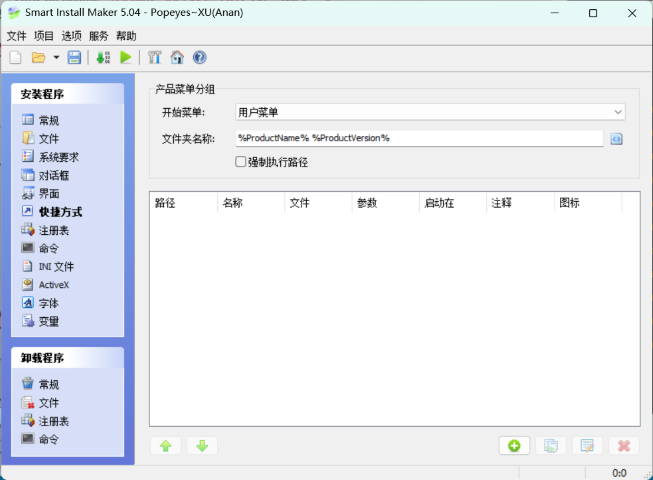The image size is (653, 480).
Task: Add a new shortcut with green plus button
Action: [514, 446]
